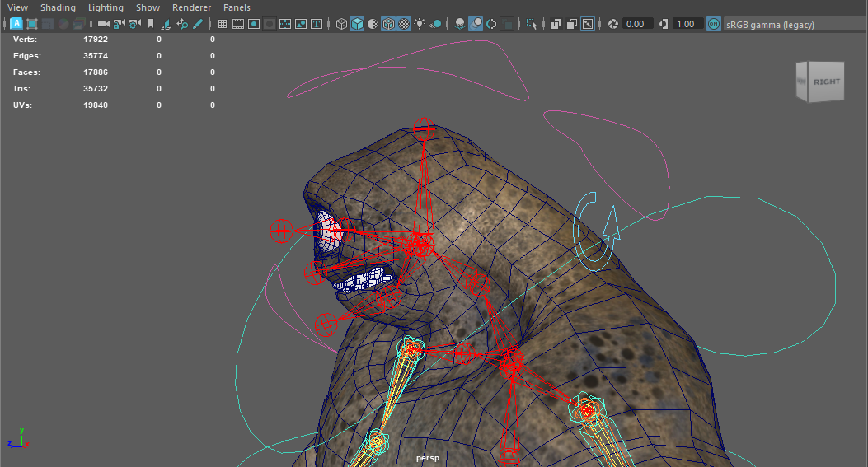This screenshot has width=868, height=467.
Task: Open the Shading menu
Action: coord(58,7)
